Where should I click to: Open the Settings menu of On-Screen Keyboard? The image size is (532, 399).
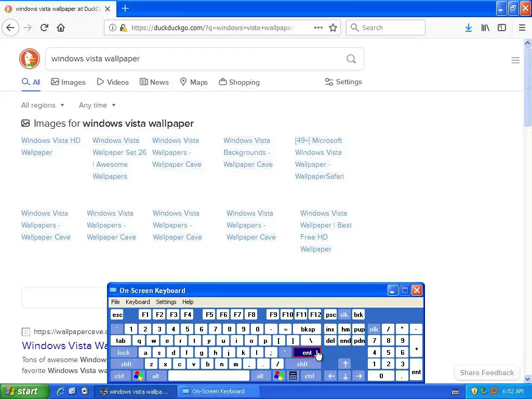pyautogui.click(x=166, y=302)
